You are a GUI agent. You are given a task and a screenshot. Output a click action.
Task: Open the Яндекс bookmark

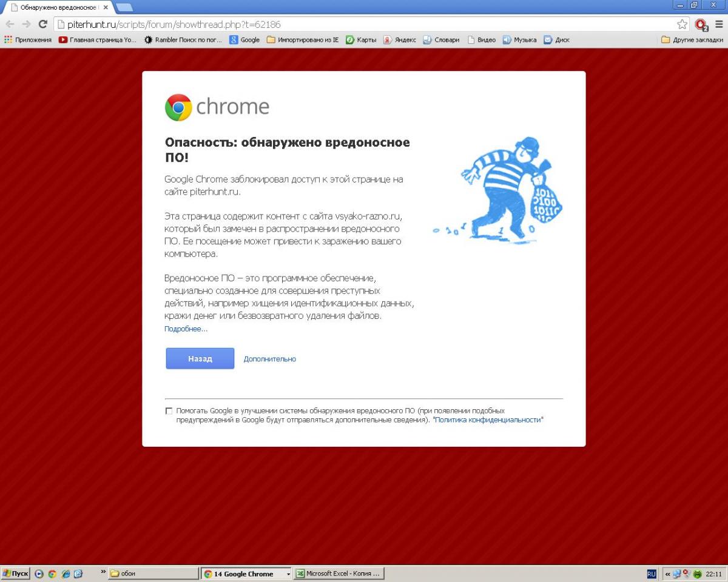tap(400, 40)
